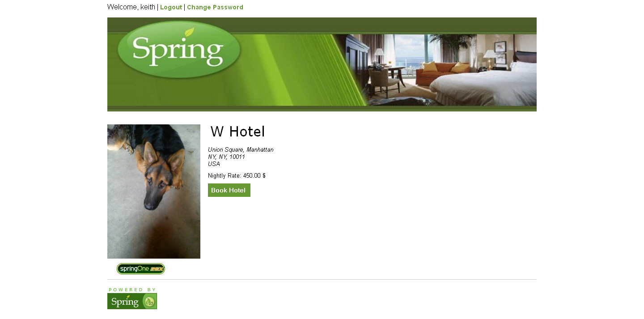Click the POWERED BY label
Screen dimensions: 644x319
132,290
